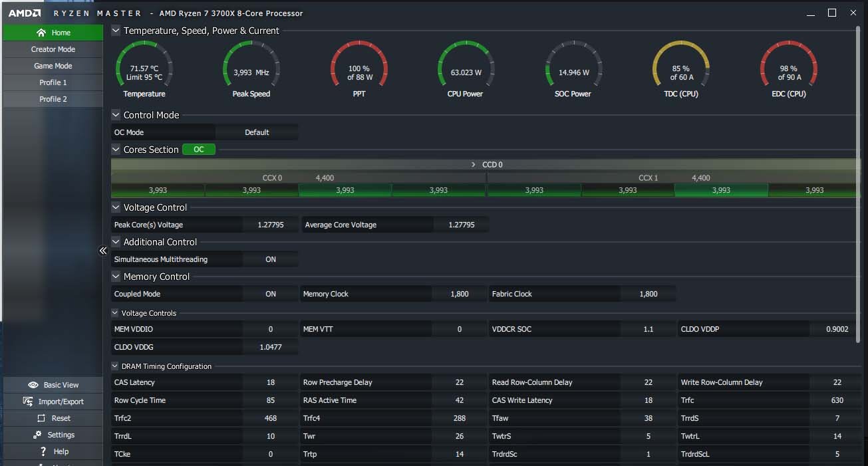Click the CCX 1 speed 4,400
This screenshot has height=466, width=868.
(x=701, y=178)
